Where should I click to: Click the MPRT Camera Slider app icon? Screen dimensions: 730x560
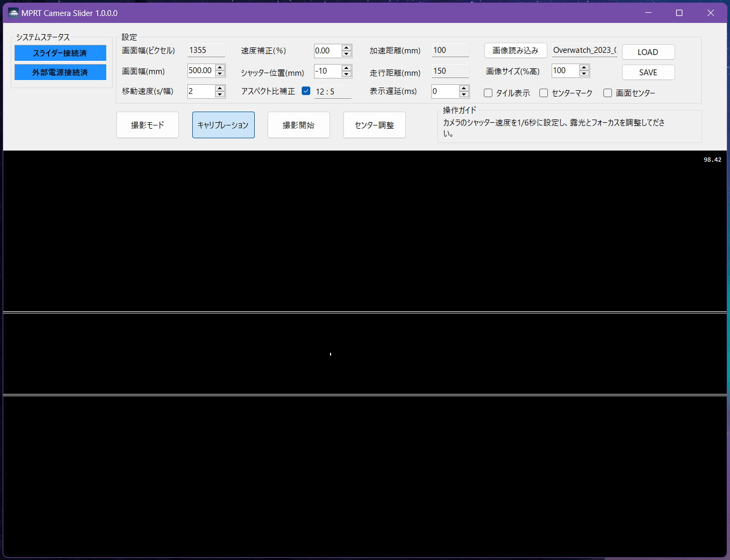tap(13, 13)
